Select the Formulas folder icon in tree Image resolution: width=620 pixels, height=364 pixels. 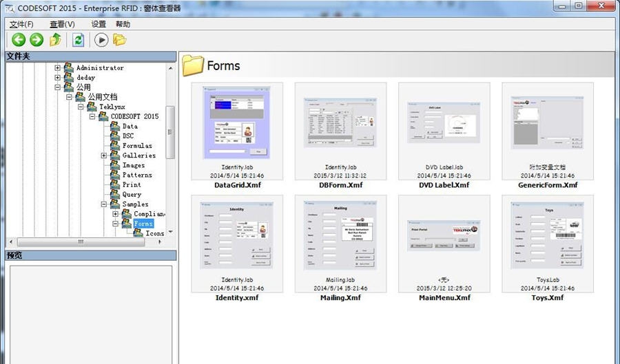[114, 146]
